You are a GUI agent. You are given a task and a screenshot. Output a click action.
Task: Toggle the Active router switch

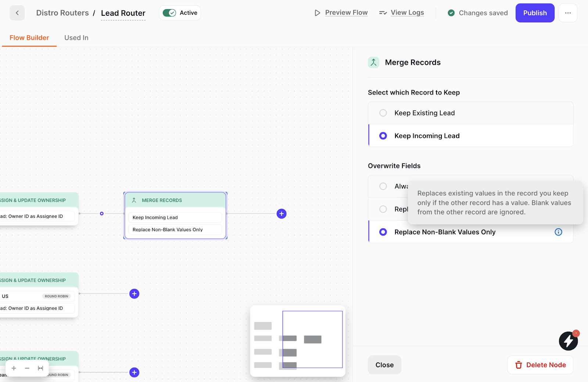coord(169,13)
